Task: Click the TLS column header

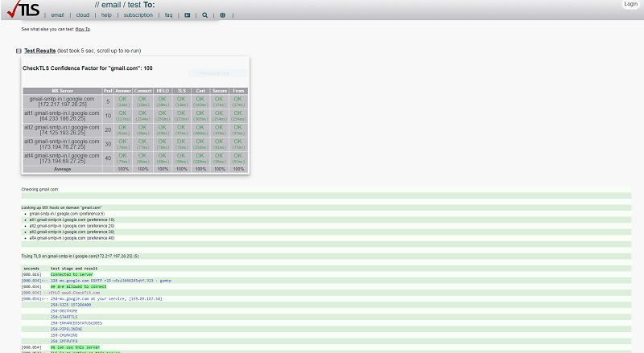Action: (180, 90)
